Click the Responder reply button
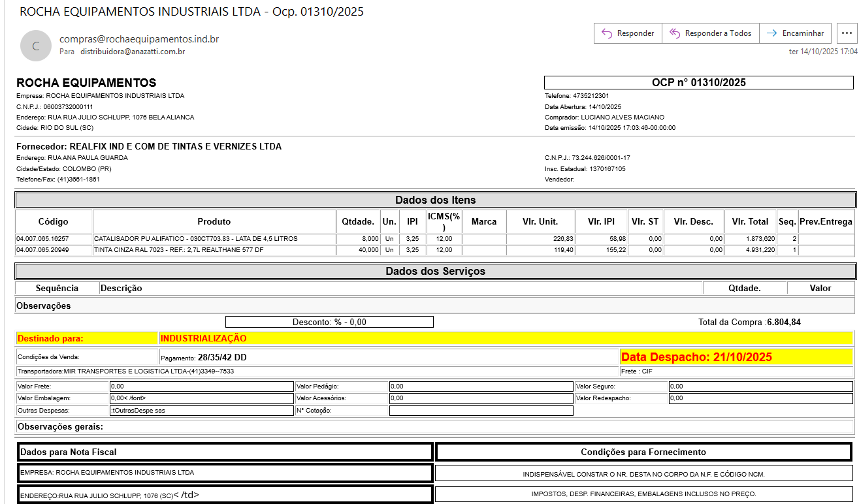Viewport: 859px width, 504px height. pos(628,33)
